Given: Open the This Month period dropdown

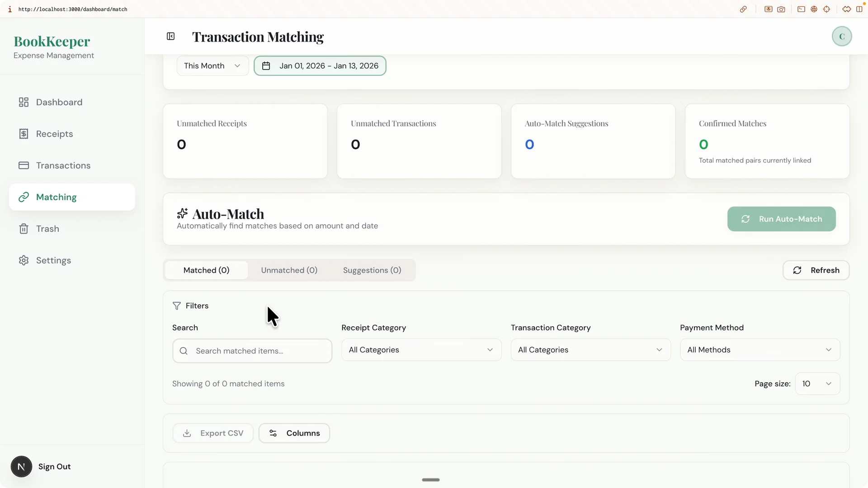Looking at the screenshot, I should tap(212, 66).
